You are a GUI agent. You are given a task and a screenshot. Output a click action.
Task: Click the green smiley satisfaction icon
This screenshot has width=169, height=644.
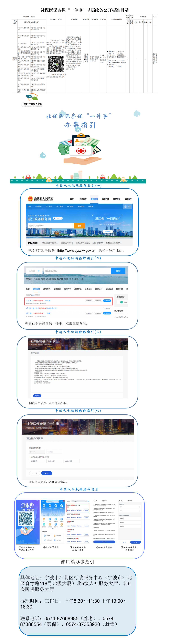121,302
